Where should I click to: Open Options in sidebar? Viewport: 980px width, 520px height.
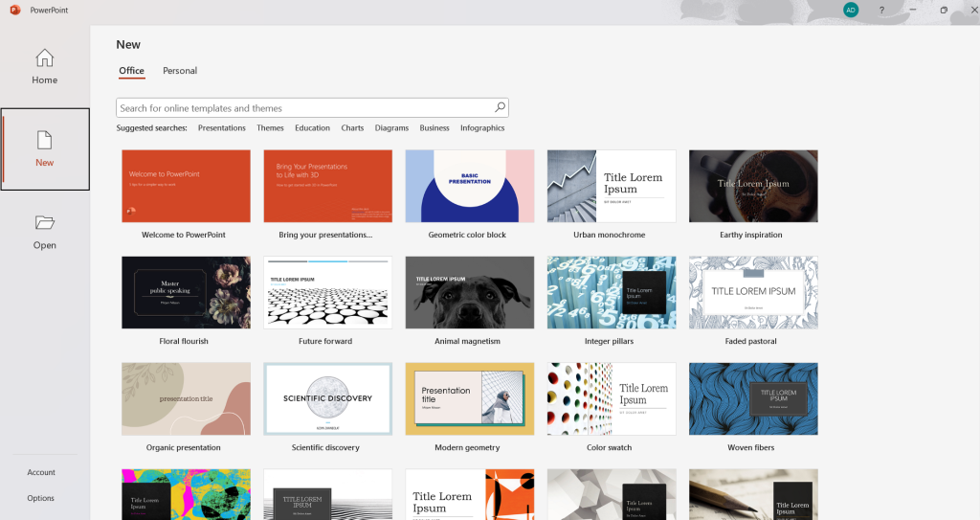[x=40, y=498]
